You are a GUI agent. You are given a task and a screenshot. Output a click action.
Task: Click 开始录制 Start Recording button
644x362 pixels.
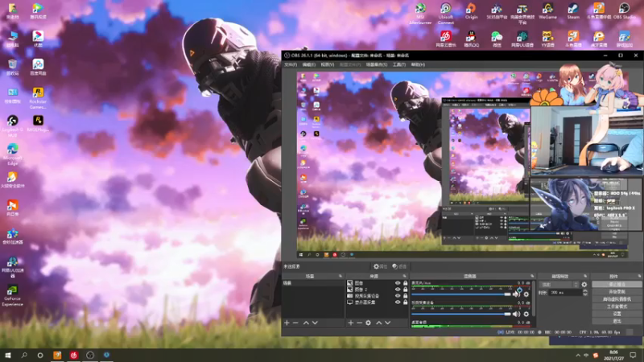[617, 292]
